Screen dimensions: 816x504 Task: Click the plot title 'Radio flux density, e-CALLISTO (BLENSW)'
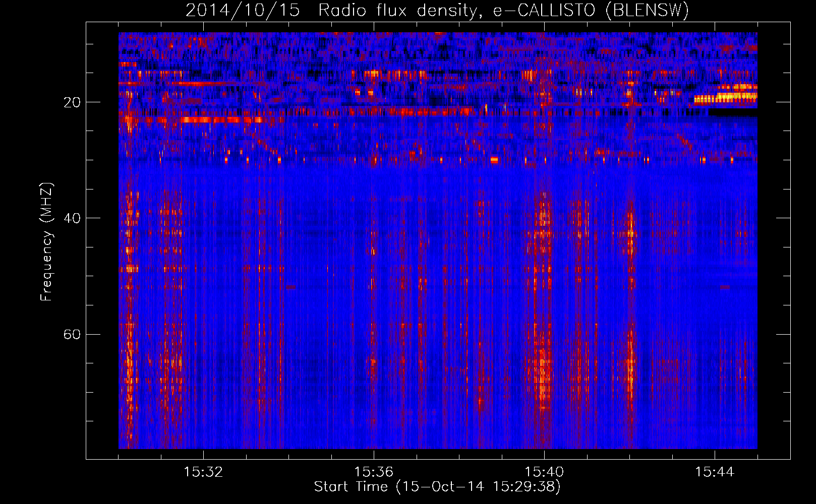coord(503,11)
